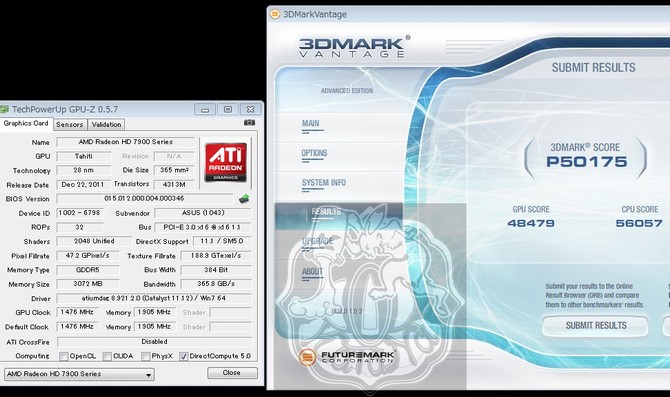Click the GPU-Z title bar app icon
Screen dimensions: 670x397
coord(4,109)
